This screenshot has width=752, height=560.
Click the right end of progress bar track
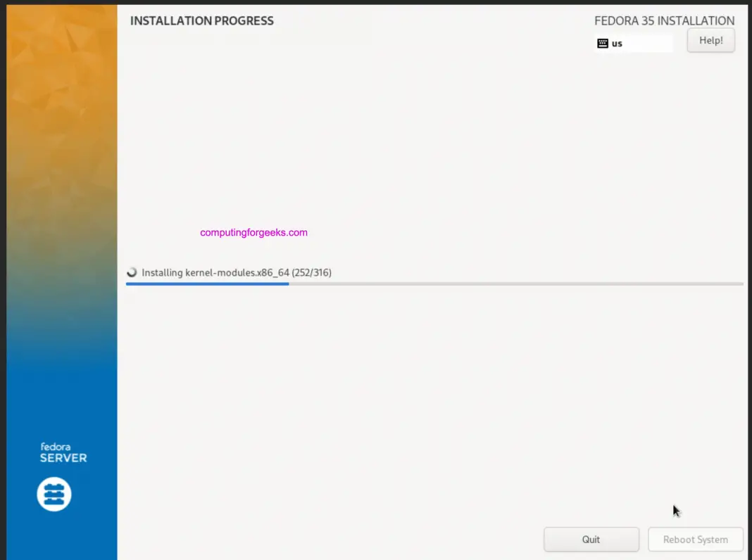pyautogui.click(x=739, y=284)
